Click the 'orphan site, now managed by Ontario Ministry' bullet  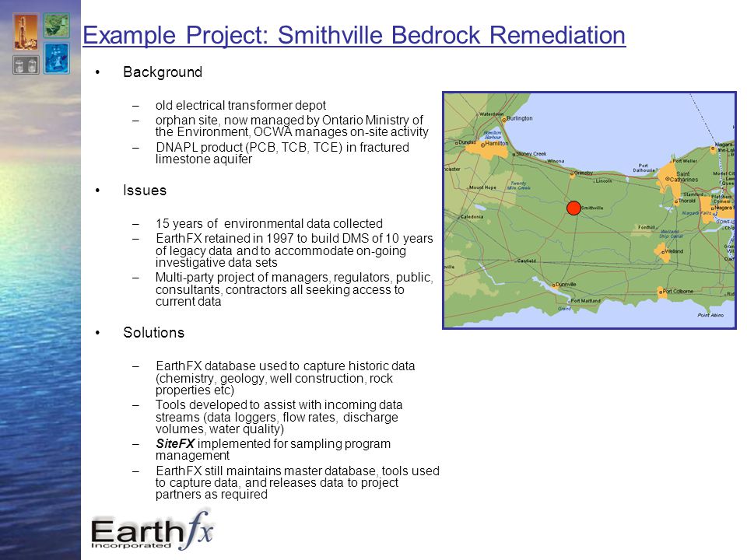[x=292, y=126]
